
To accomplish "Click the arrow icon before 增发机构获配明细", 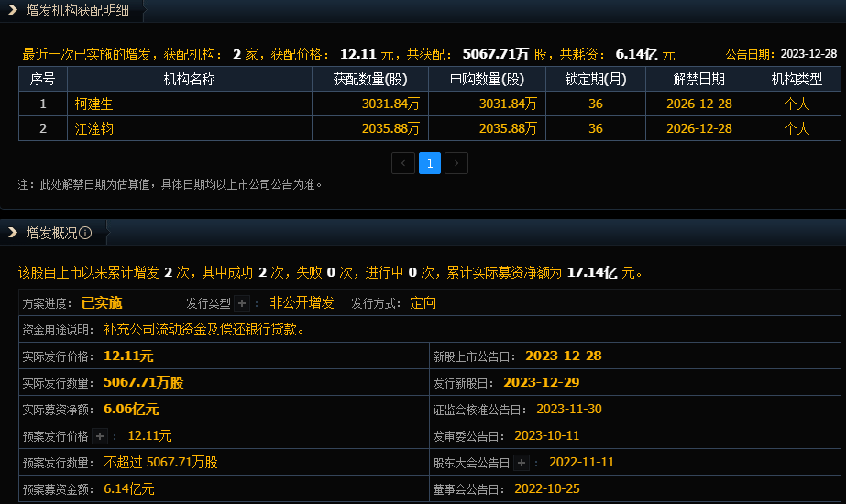I will click(13, 10).
